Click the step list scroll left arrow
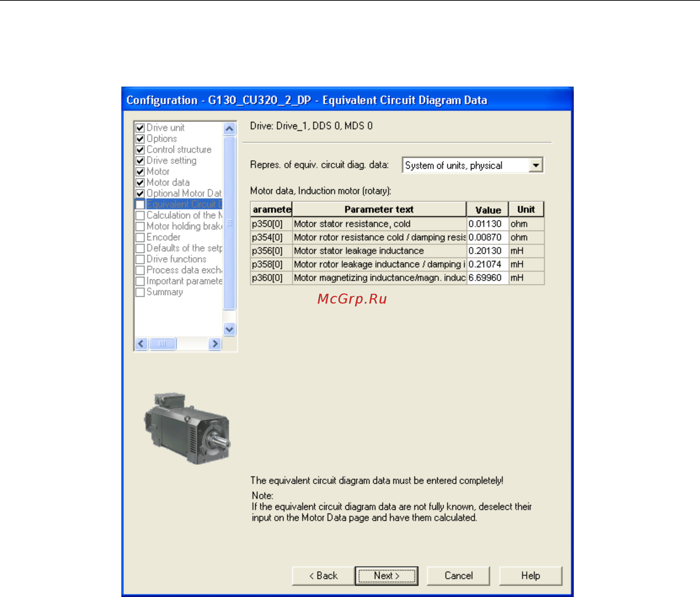This screenshot has height=597, width=700. click(x=141, y=344)
